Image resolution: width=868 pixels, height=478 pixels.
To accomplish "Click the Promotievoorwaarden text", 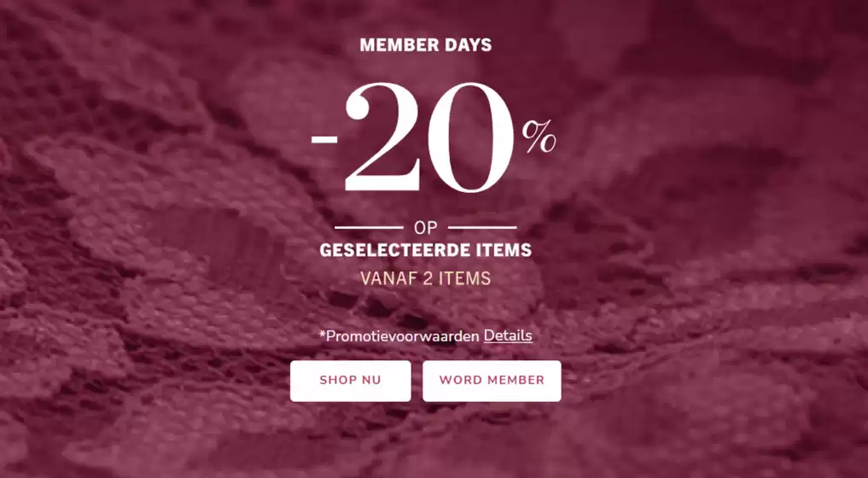I will point(403,336).
